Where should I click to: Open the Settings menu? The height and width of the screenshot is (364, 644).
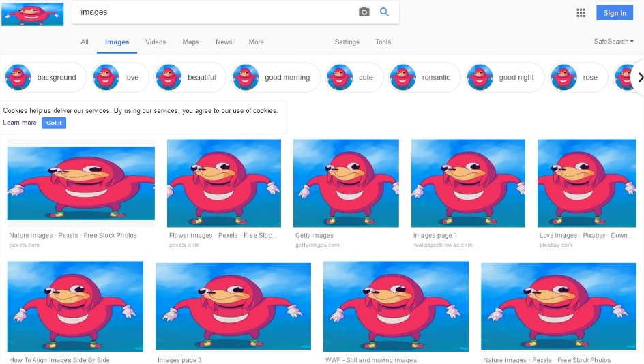click(x=347, y=42)
